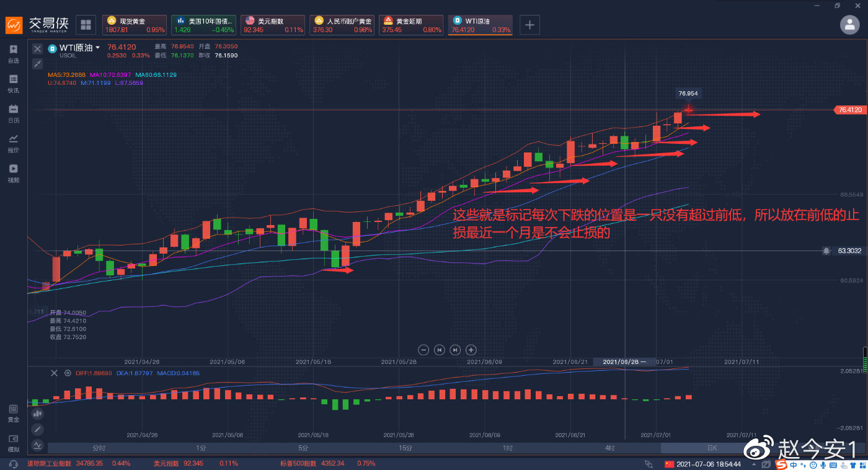868x470 pixels.
Task: Switch to the 人民币账户黄金 quote tab
Action: pos(342,25)
